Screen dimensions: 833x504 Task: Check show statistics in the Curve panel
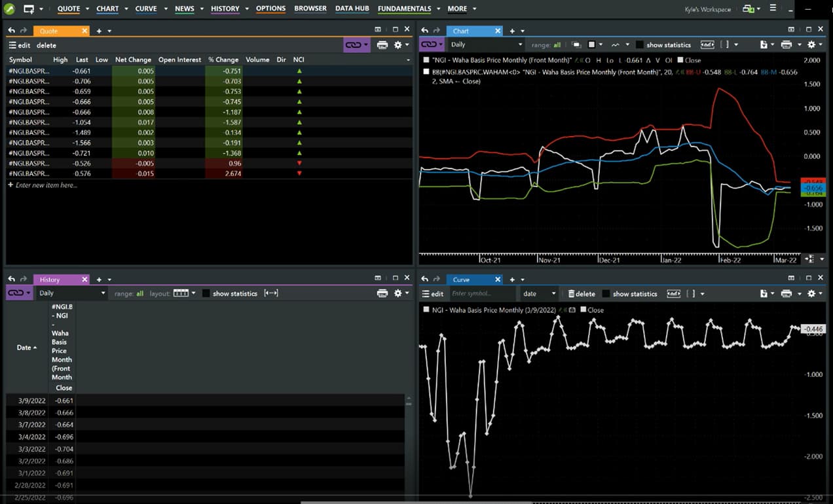coord(606,294)
